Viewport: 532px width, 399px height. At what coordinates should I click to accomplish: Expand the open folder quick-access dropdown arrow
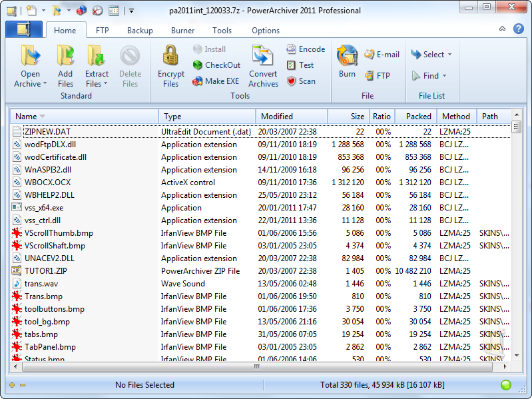coord(69,11)
